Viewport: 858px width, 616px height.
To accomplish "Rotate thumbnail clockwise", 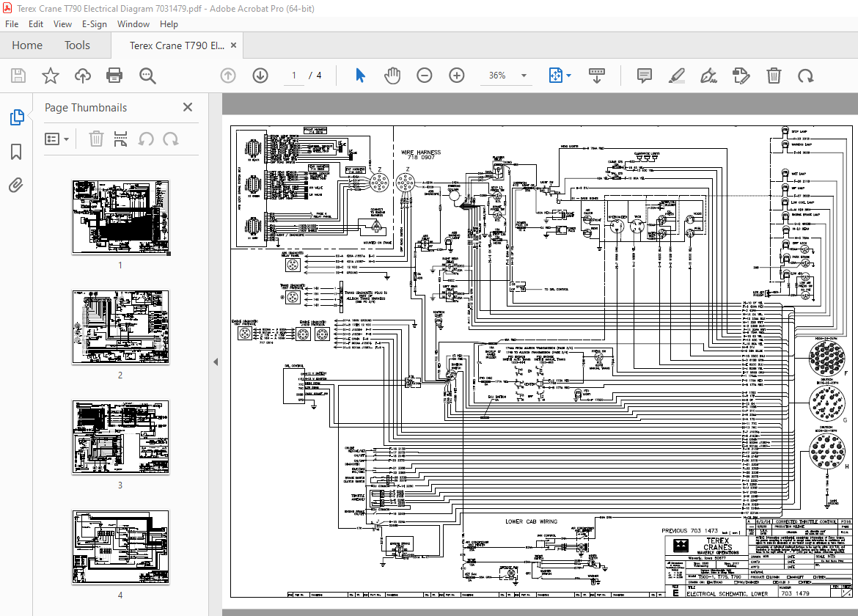I will 171,139.
